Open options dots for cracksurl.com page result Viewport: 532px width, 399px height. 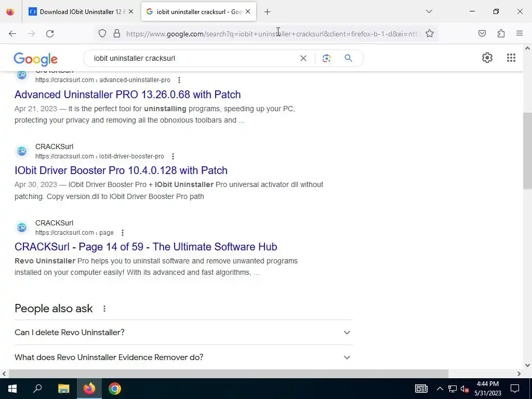123,233
